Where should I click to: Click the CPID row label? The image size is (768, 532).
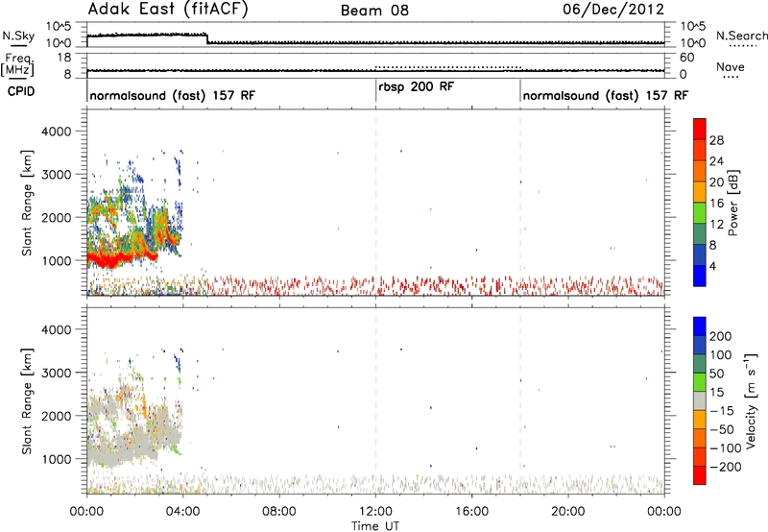click(21, 91)
